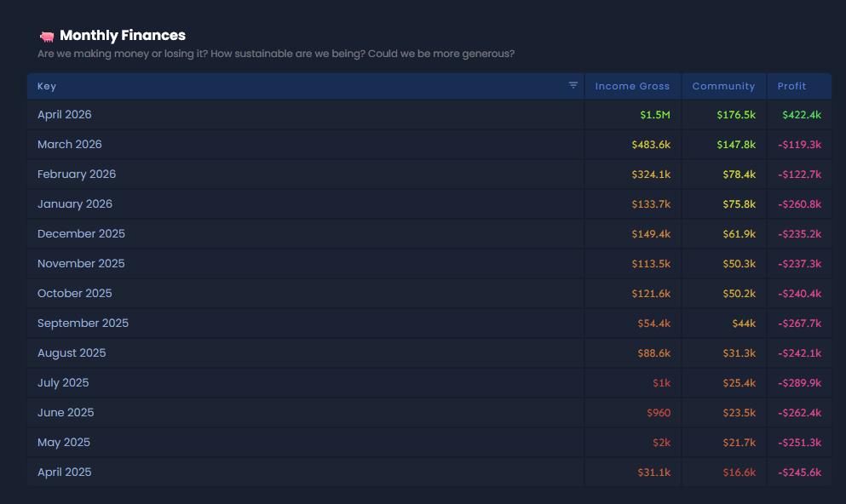Select the April 2026 row label
The height and width of the screenshot is (504, 846).
coord(64,114)
